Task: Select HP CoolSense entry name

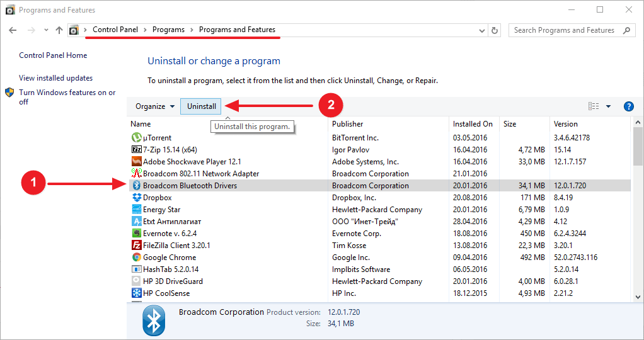Action: (x=166, y=293)
